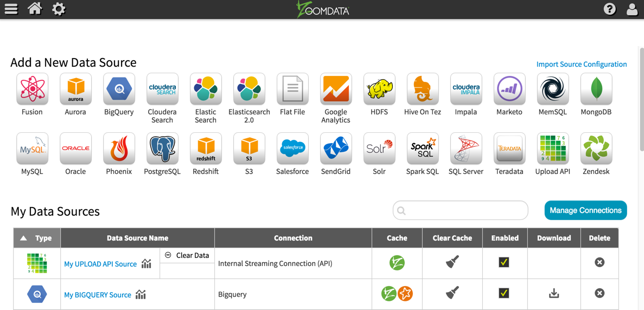Image resolution: width=644 pixels, height=310 pixels.
Task: Click the Manage Connections button
Action: pyautogui.click(x=586, y=210)
